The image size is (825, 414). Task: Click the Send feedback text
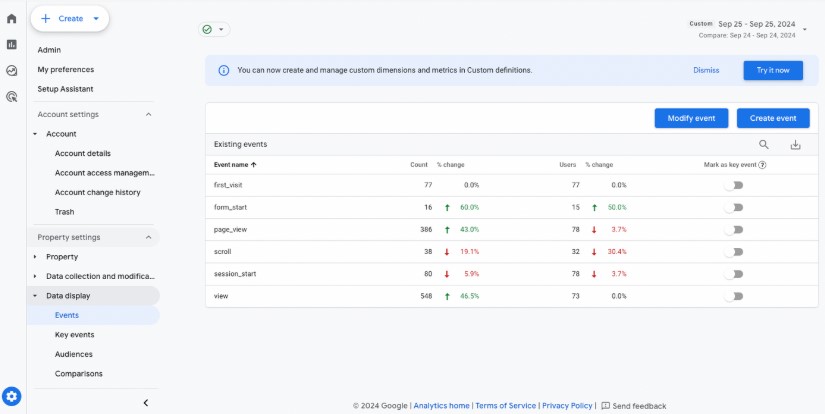click(x=639, y=406)
